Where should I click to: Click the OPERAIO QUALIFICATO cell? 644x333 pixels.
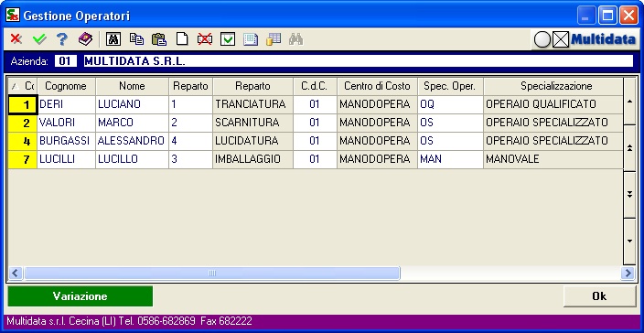click(x=553, y=104)
